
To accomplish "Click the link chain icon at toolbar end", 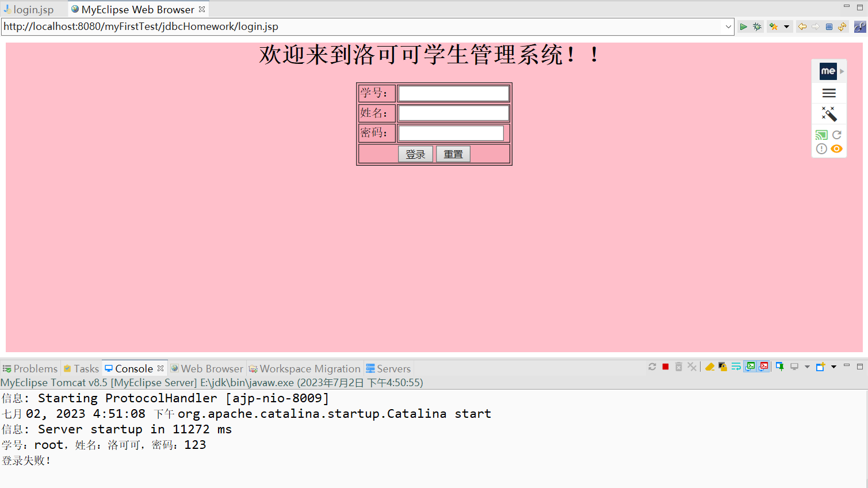I will [860, 26].
